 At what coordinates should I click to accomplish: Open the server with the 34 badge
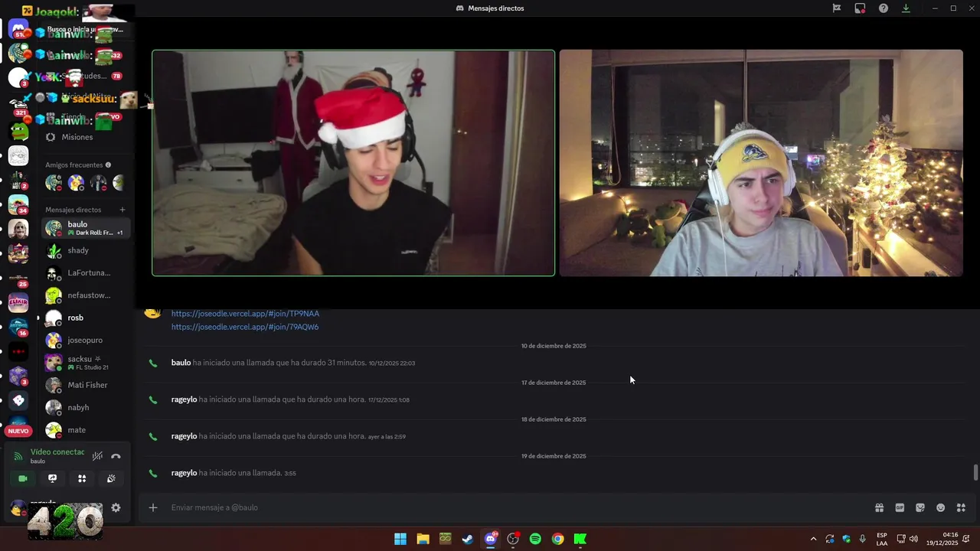point(18,204)
